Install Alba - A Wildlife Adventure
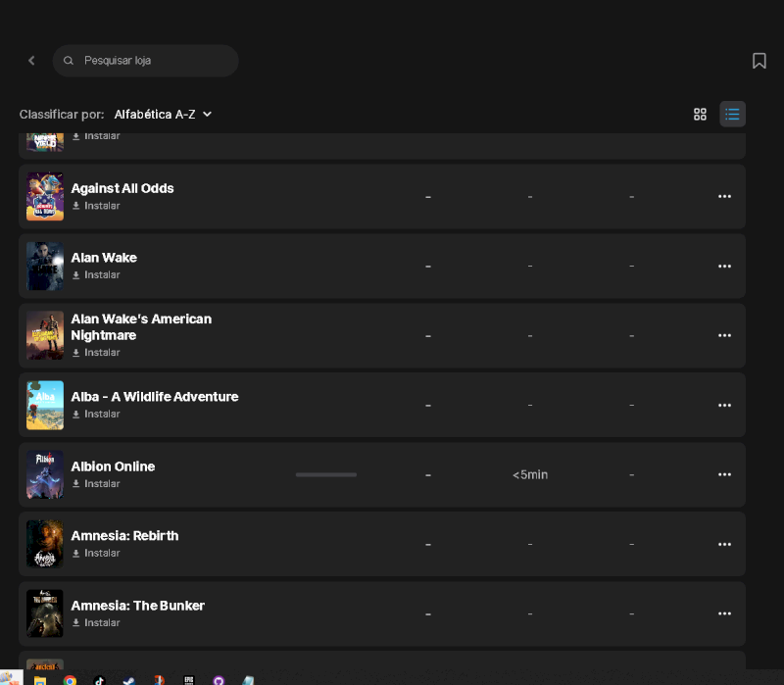 click(96, 414)
